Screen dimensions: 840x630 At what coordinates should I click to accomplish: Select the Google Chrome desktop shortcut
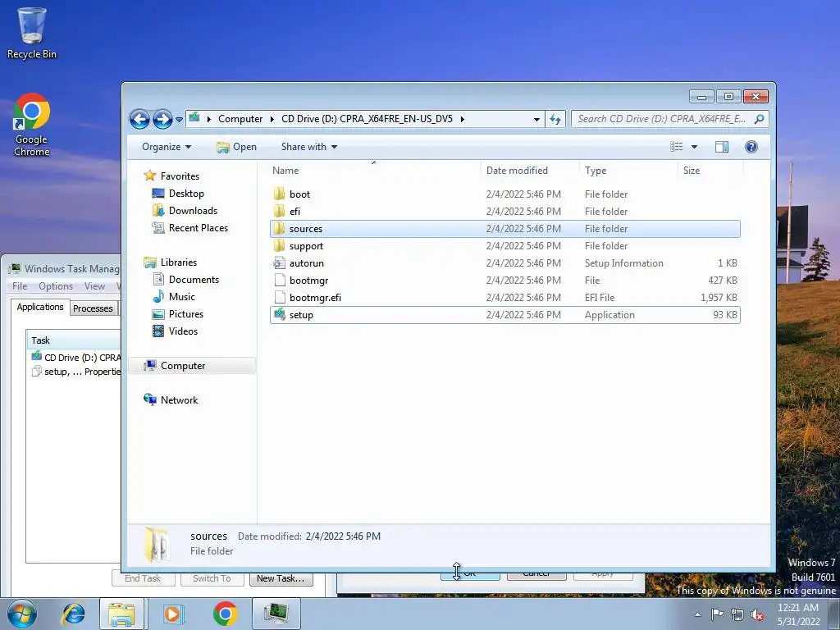click(x=32, y=125)
